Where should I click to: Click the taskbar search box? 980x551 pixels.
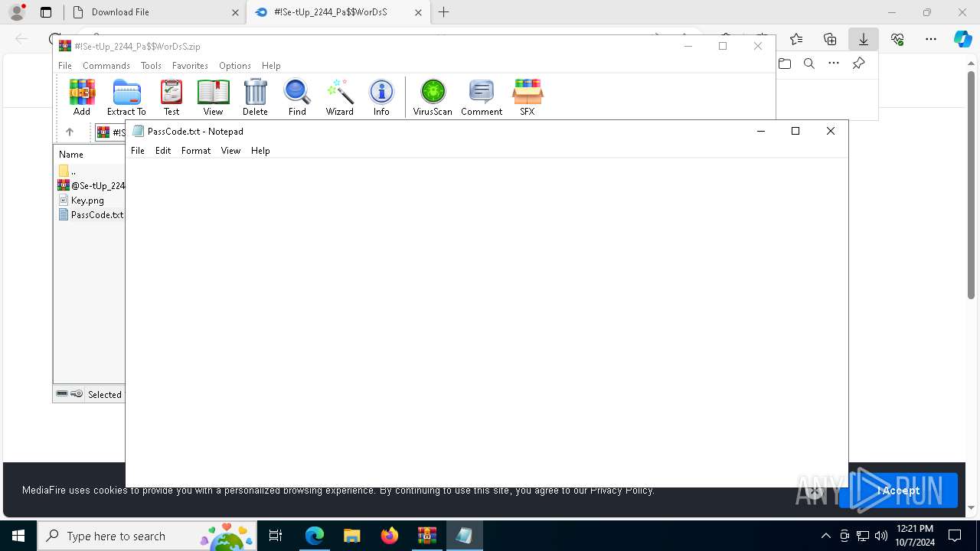(x=147, y=536)
